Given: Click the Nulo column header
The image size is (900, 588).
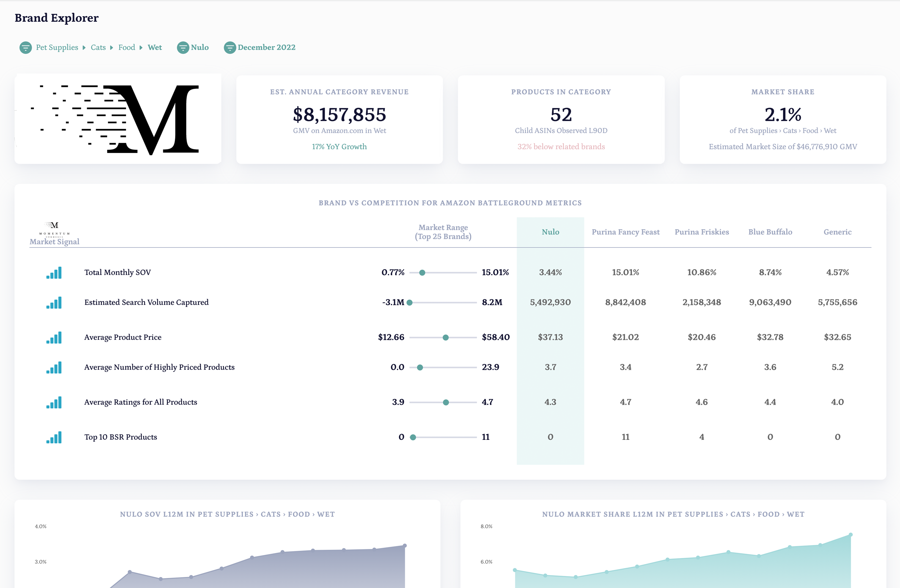Looking at the screenshot, I should (x=551, y=232).
